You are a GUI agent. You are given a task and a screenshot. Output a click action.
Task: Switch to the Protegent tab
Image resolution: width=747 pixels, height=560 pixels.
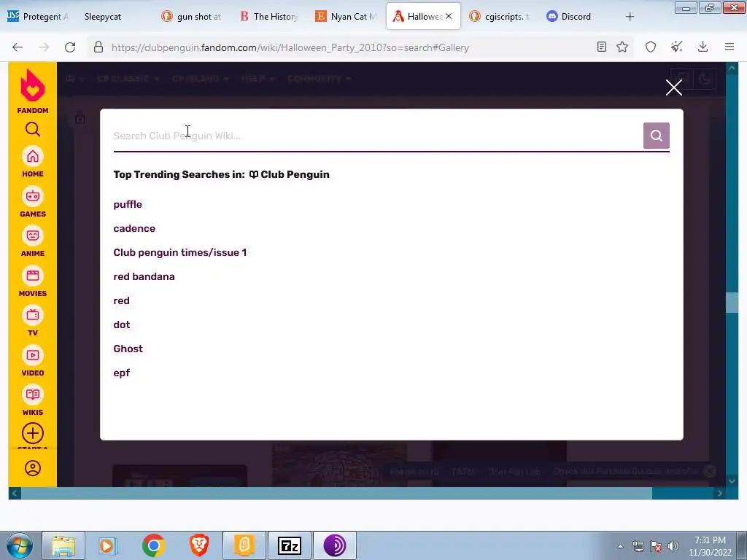point(38,17)
